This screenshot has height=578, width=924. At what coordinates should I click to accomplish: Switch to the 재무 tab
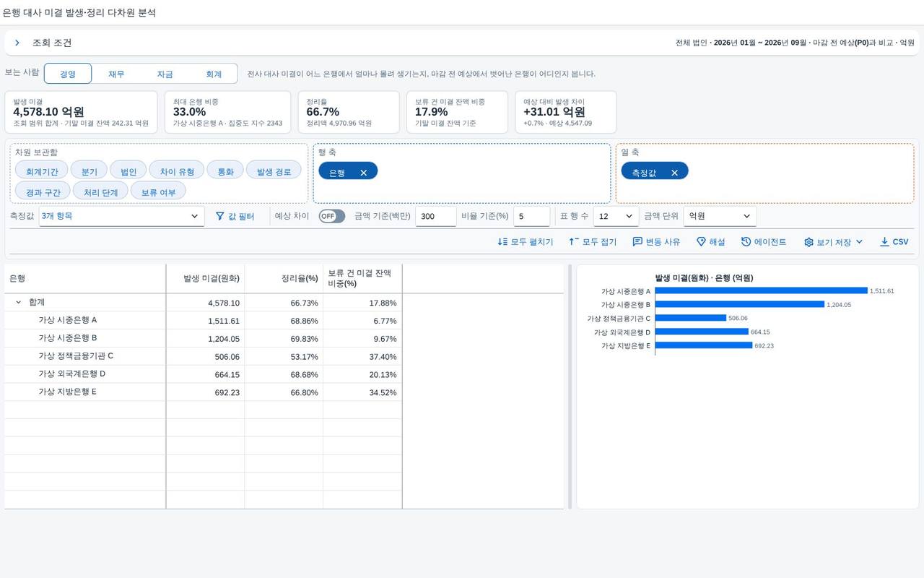[116, 74]
